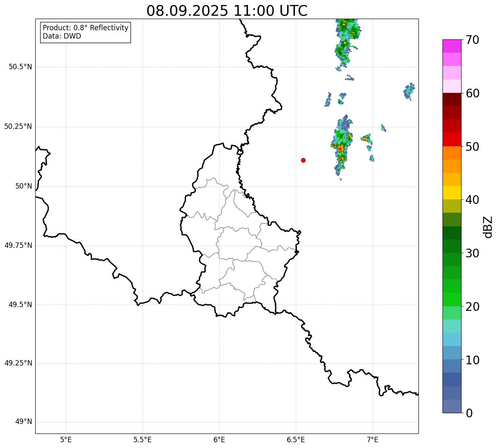Click the 49°N latitude label
The image size is (498, 448).
pyautogui.click(x=24, y=422)
